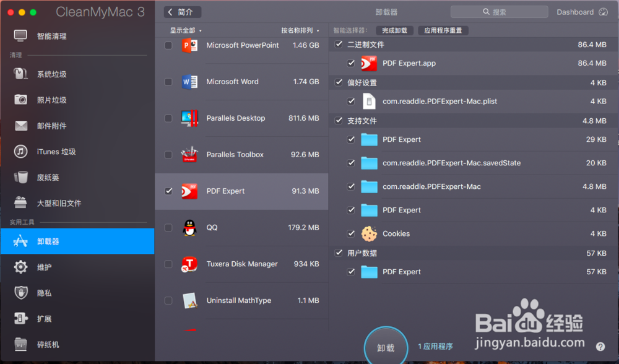The image size is (619, 364).
Task: Open the 碎纸机 shredder icon
Action: [x=20, y=344]
